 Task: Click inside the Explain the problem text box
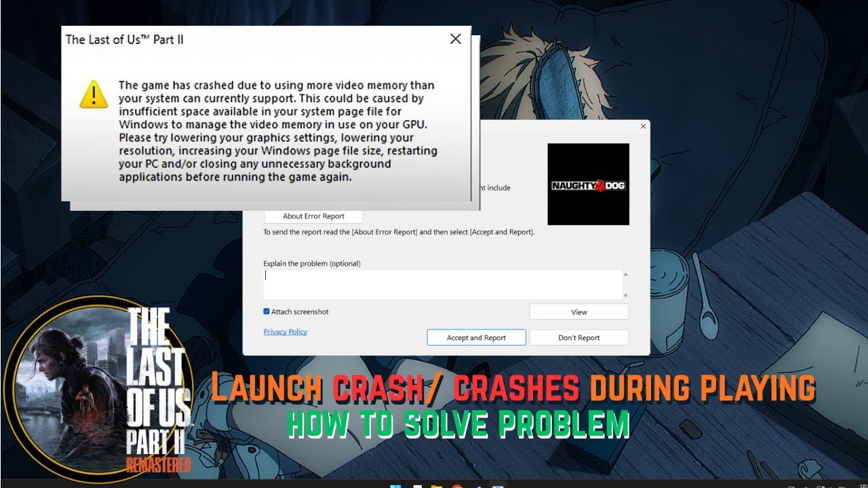(443, 285)
